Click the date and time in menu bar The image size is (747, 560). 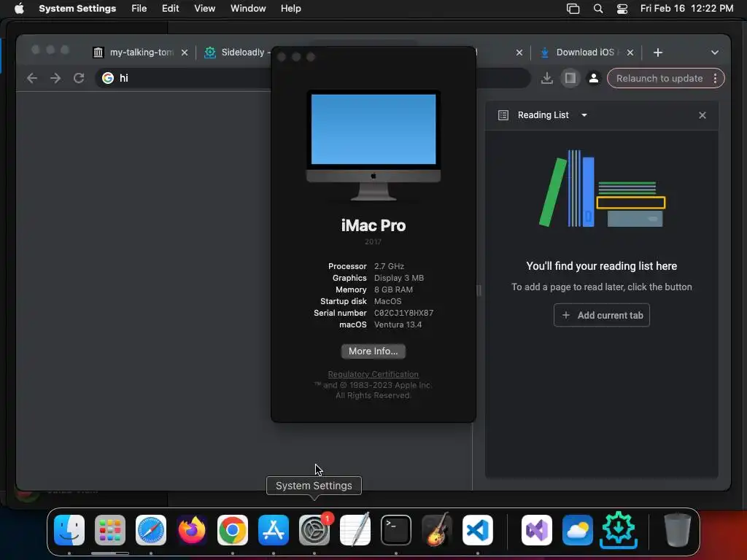pos(686,9)
